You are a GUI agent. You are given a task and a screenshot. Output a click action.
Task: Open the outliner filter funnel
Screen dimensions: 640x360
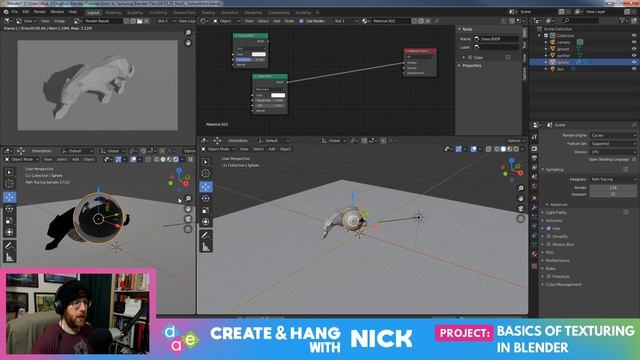(622, 20)
